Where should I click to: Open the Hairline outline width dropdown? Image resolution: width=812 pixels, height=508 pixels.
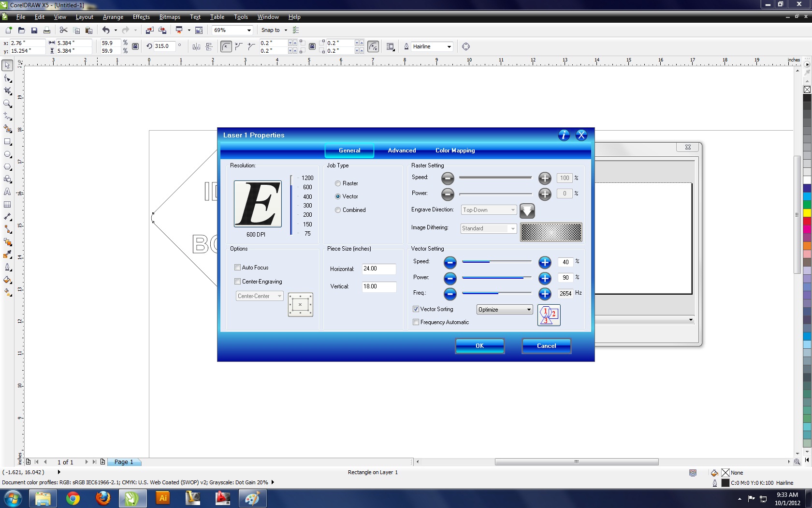(449, 46)
